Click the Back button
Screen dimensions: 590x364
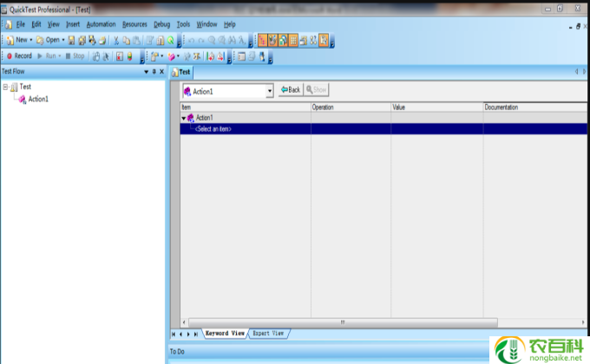point(290,90)
